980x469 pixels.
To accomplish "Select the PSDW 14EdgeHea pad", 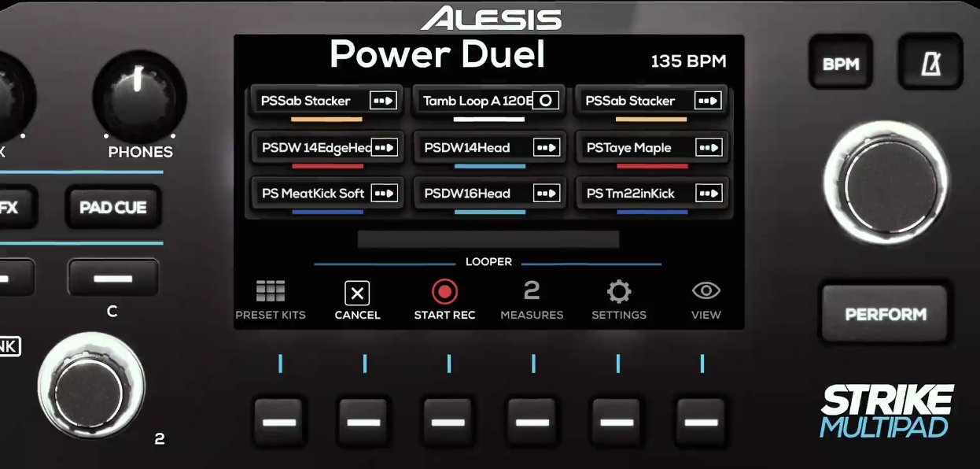I will pos(327,147).
